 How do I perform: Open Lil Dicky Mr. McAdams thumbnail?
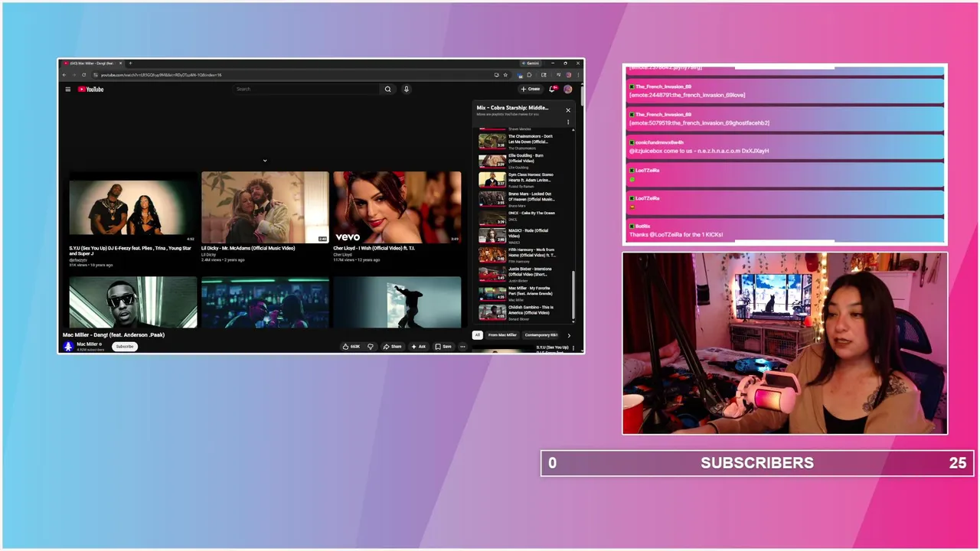coord(265,207)
